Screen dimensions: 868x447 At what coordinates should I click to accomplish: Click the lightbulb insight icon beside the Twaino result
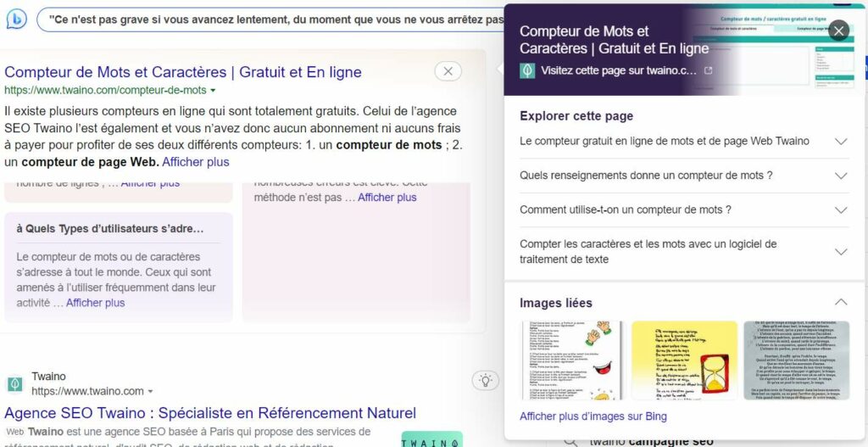486,381
